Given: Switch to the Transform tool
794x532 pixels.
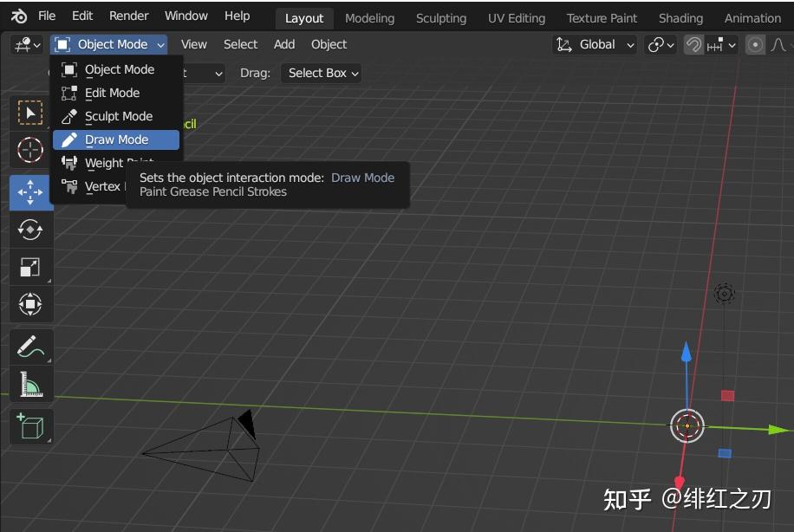Looking at the screenshot, I should pos(30,304).
